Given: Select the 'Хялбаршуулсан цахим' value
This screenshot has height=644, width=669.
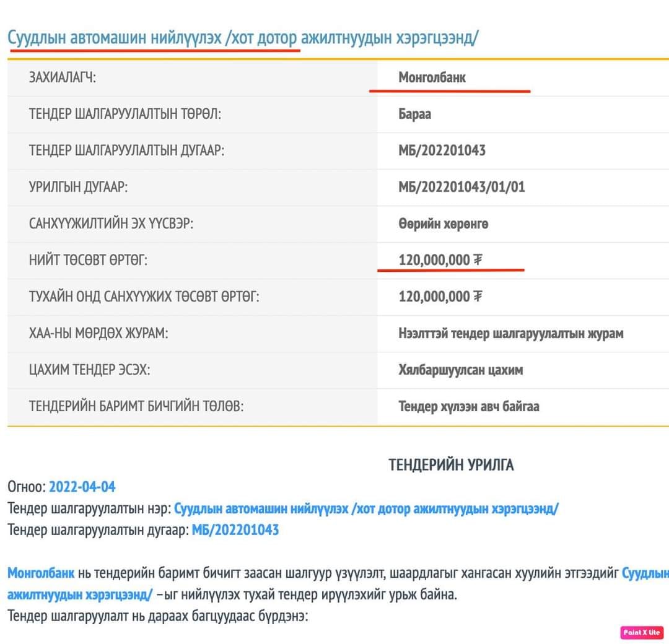Looking at the screenshot, I should click(460, 370).
